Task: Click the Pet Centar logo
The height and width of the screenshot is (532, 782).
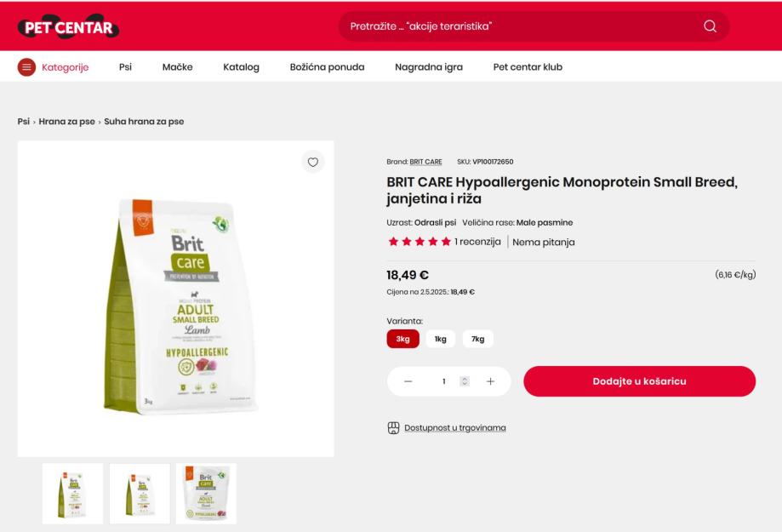Action: click(x=68, y=27)
